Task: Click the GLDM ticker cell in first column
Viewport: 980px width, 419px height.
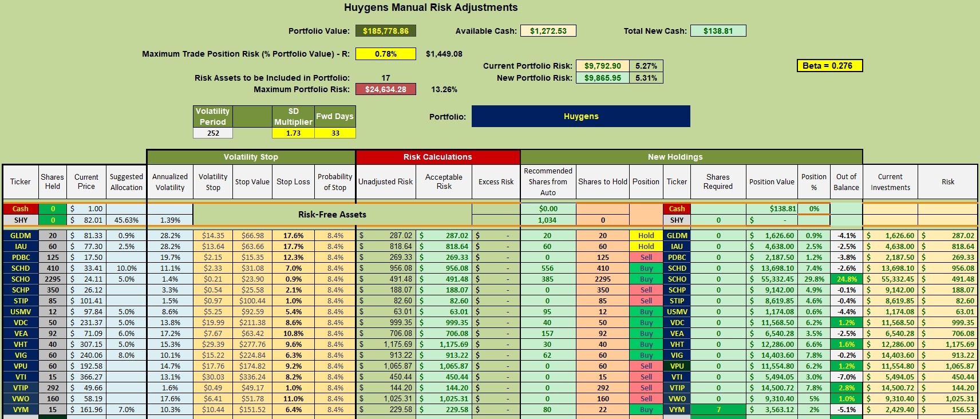Action: click(x=21, y=235)
